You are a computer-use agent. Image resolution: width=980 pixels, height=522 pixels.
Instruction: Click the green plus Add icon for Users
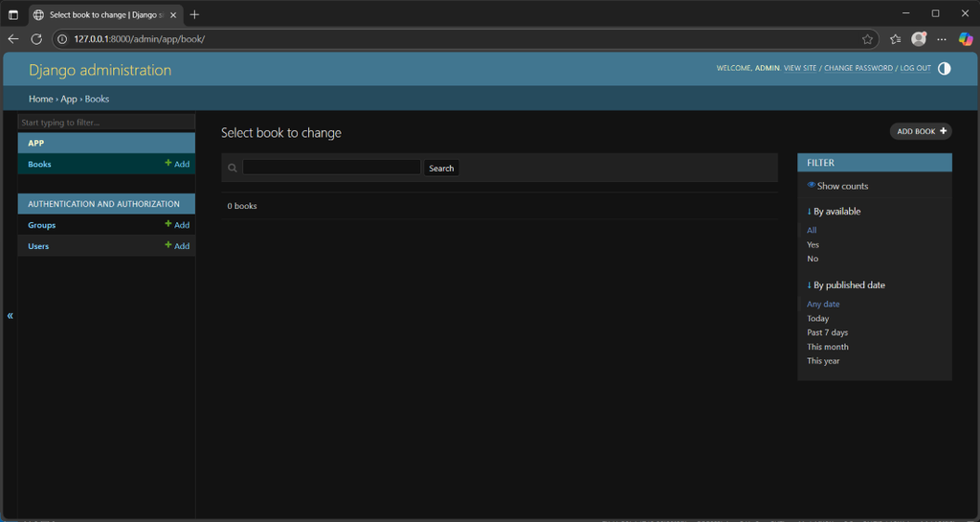pyautogui.click(x=168, y=245)
